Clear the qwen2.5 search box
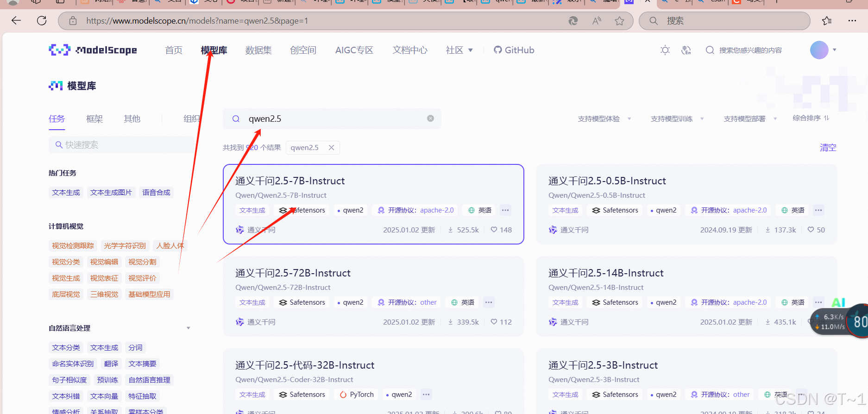The height and width of the screenshot is (414, 868). coord(430,119)
